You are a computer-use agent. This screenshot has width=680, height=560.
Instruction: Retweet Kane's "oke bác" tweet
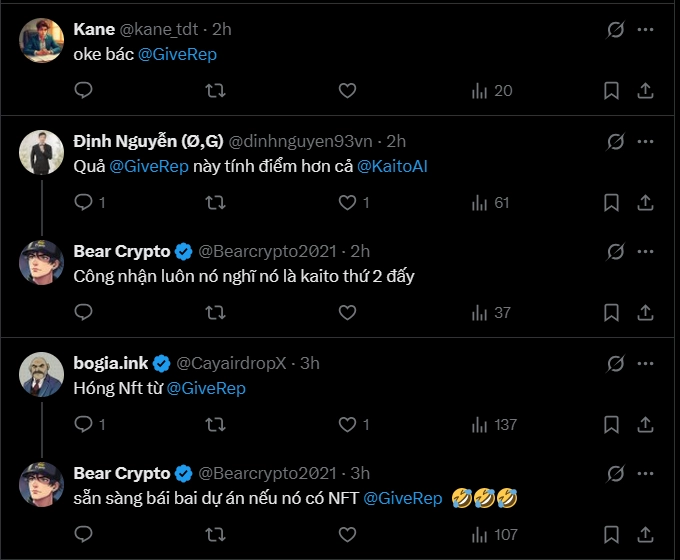[214, 91]
